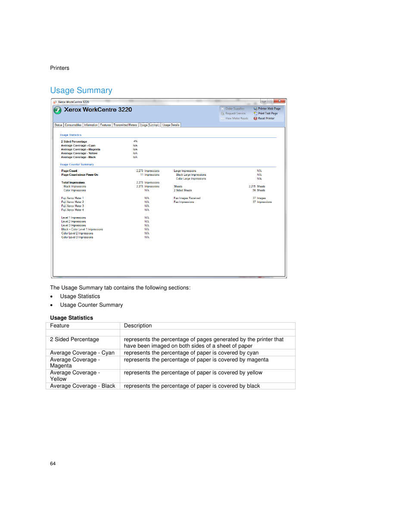Open the Consumables tab

point(73,125)
